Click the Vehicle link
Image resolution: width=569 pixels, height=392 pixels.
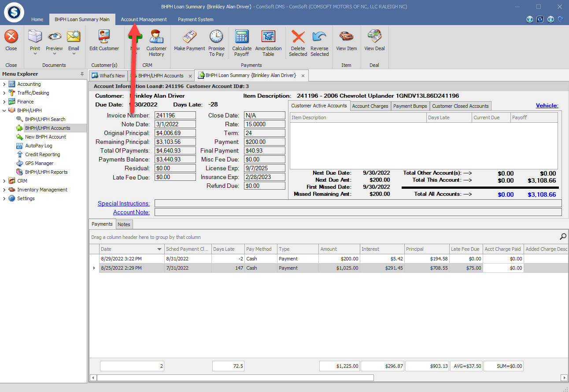point(547,106)
